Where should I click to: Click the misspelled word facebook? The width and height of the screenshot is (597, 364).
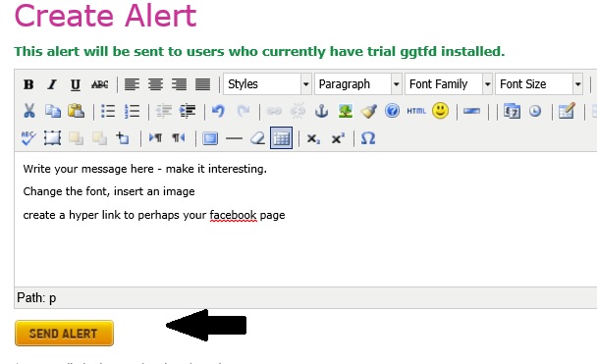pos(233,215)
